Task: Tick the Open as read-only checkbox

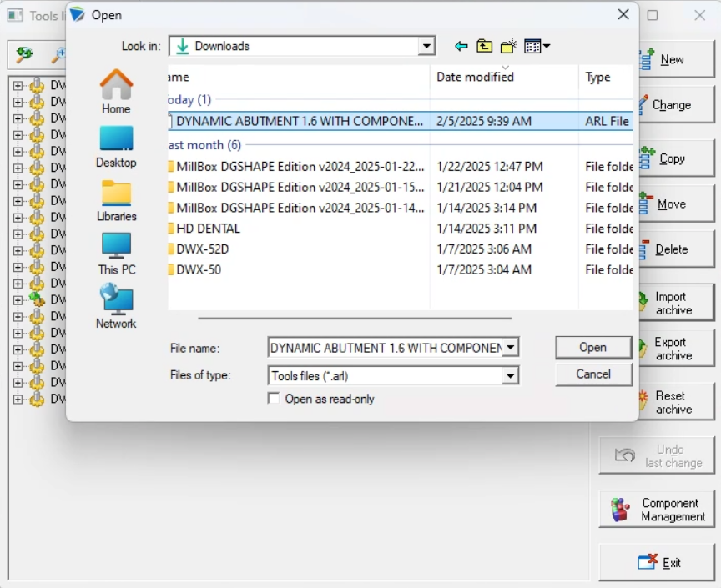Action: pos(274,398)
